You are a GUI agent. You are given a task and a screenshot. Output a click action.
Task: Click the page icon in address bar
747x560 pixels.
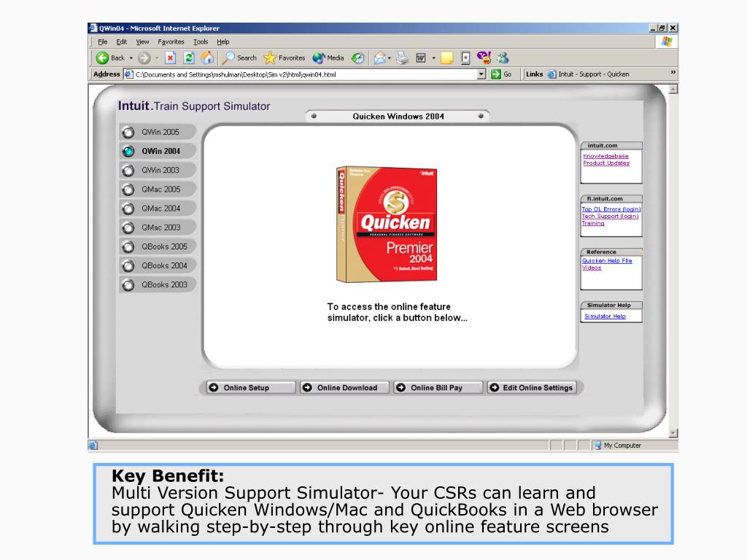coord(128,74)
